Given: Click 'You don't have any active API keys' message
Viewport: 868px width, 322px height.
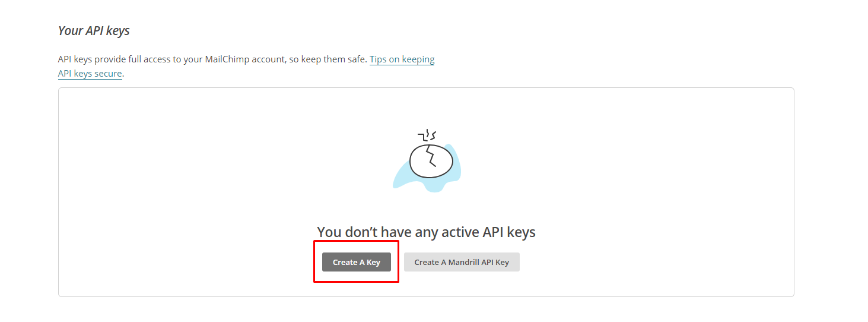Looking at the screenshot, I should (x=426, y=232).
